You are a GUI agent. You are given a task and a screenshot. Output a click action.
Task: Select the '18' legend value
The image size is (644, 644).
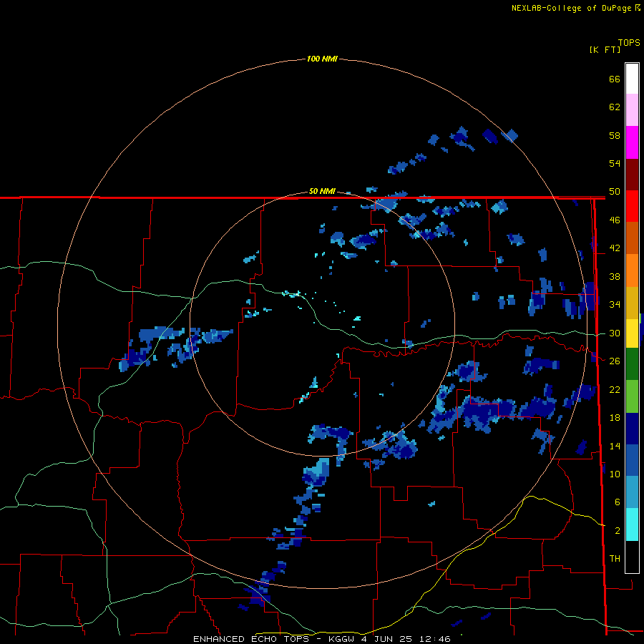click(615, 418)
